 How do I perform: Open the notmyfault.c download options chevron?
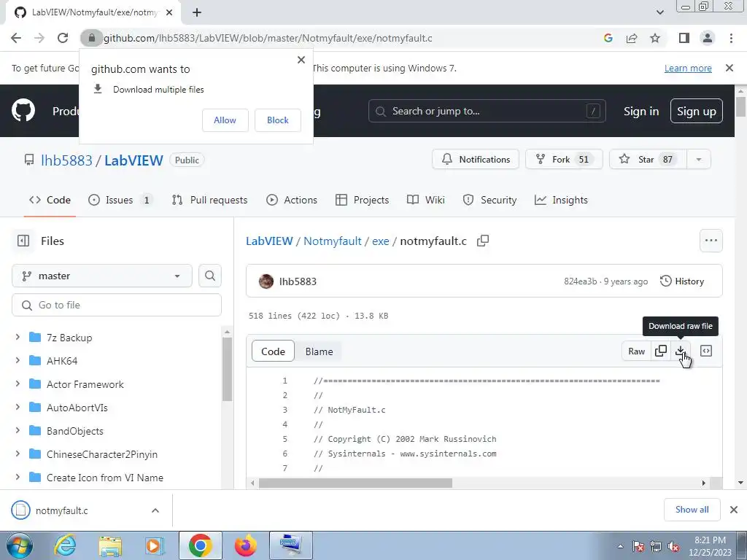(x=155, y=510)
